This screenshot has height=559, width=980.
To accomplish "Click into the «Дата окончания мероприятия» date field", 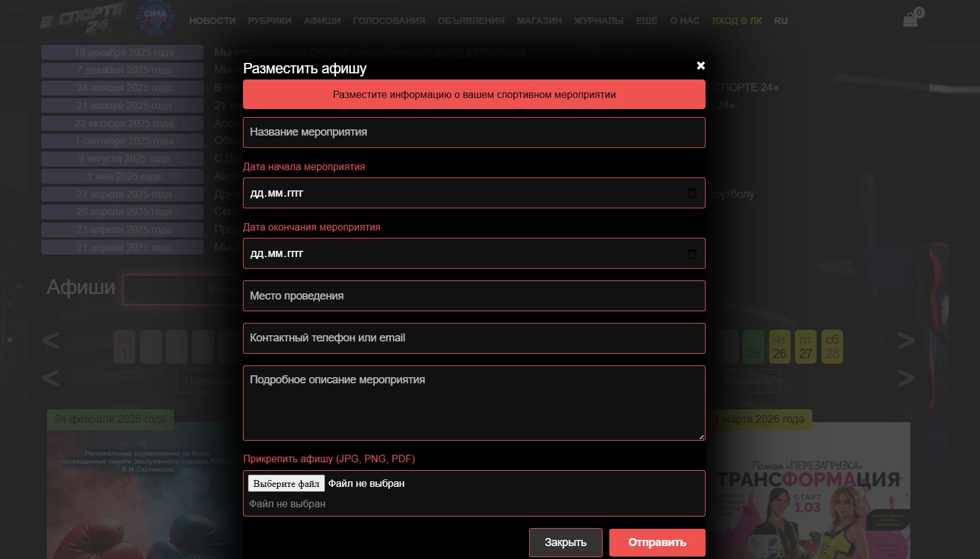I will pyautogui.click(x=474, y=253).
